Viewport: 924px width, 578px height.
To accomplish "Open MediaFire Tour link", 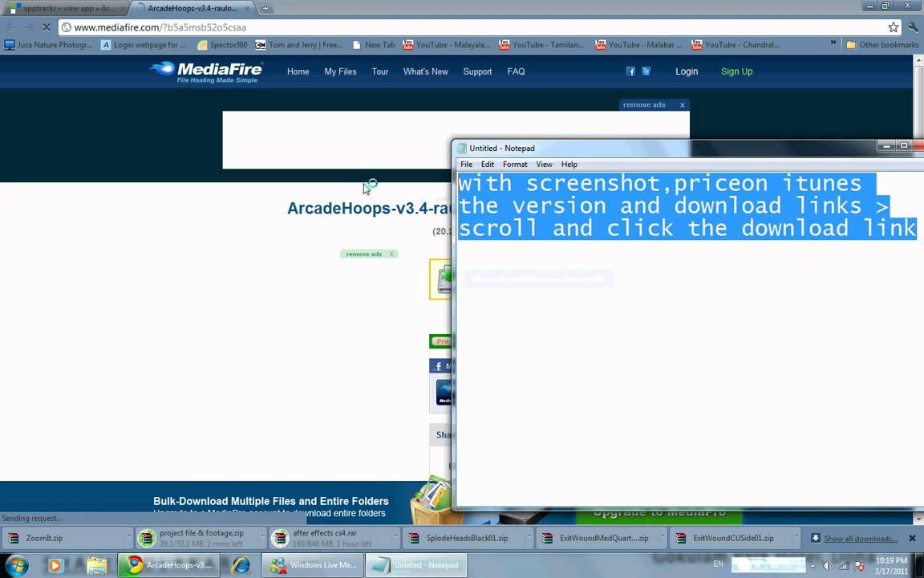I will click(380, 71).
